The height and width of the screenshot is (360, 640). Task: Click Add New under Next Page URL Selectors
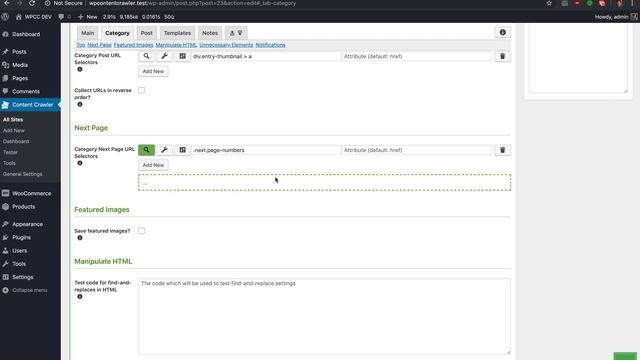tap(153, 165)
